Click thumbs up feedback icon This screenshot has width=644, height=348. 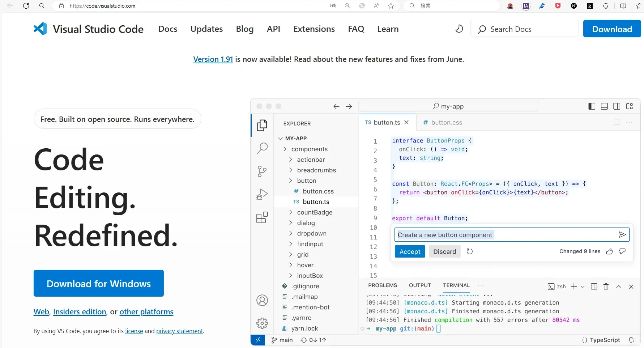point(610,251)
